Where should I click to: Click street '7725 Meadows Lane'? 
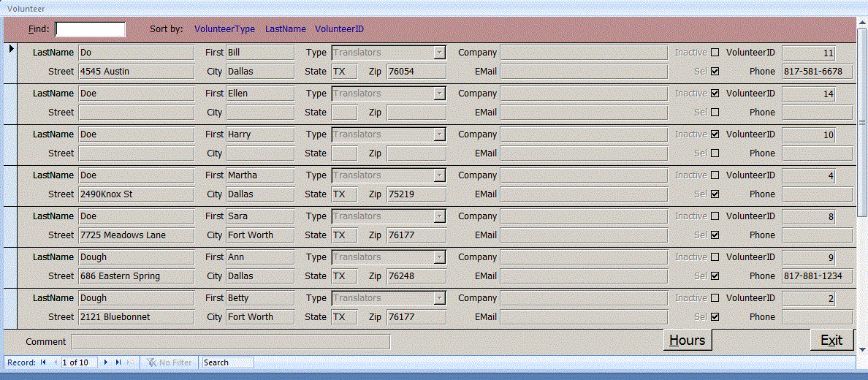click(136, 235)
